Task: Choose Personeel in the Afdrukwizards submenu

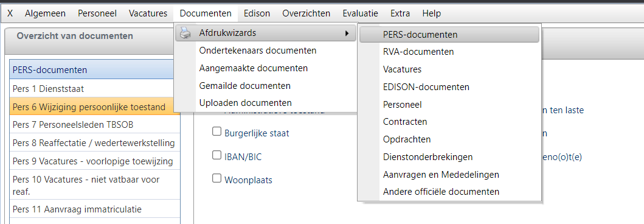Action: click(449, 105)
